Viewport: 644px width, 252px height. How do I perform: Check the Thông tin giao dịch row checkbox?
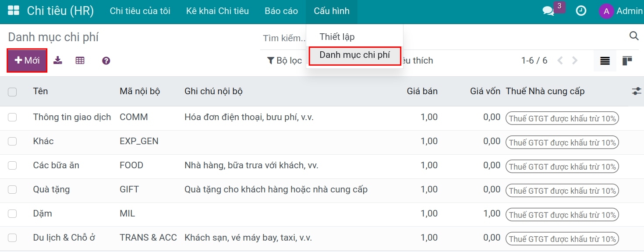(x=12, y=117)
